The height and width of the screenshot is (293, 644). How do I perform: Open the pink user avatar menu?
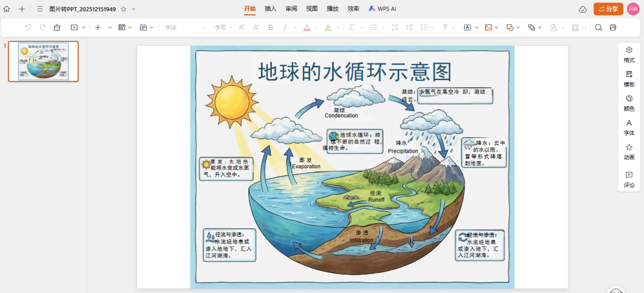point(633,8)
